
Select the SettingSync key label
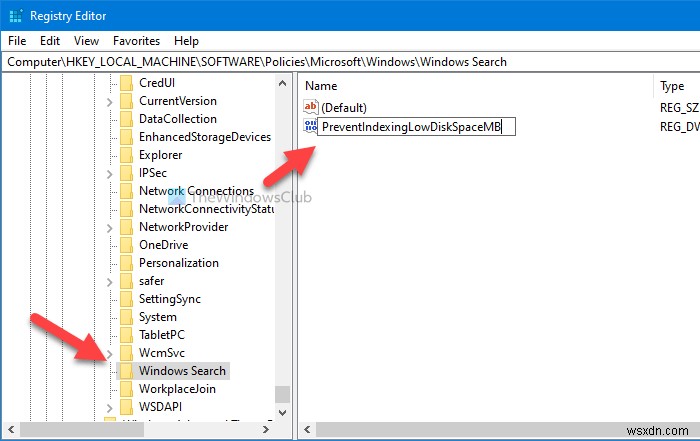pyautogui.click(x=170, y=299)
